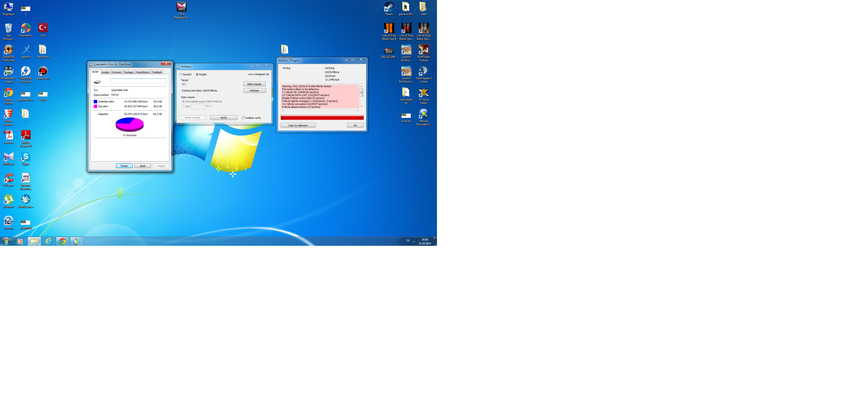The image size is (868, 396).
Task: Open the www.ctmagazin.de link
Action: click(259, 74)
